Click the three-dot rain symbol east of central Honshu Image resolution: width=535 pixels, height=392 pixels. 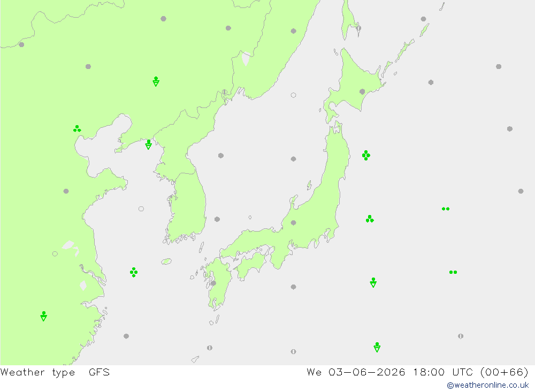tap(370, 219)
